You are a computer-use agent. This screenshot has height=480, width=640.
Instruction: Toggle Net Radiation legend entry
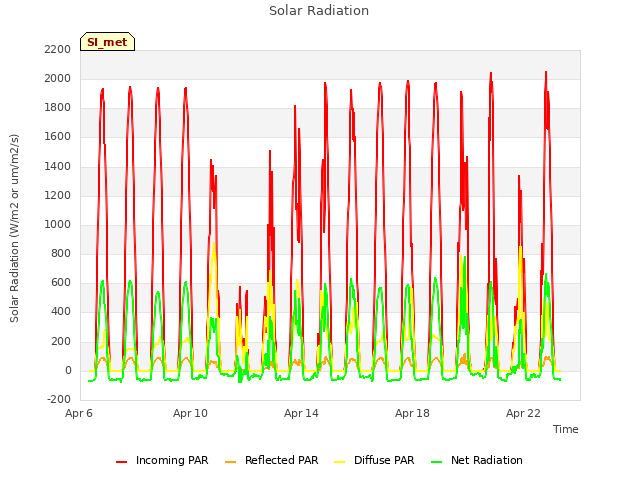pyautogui.click(x=477, y=460)
